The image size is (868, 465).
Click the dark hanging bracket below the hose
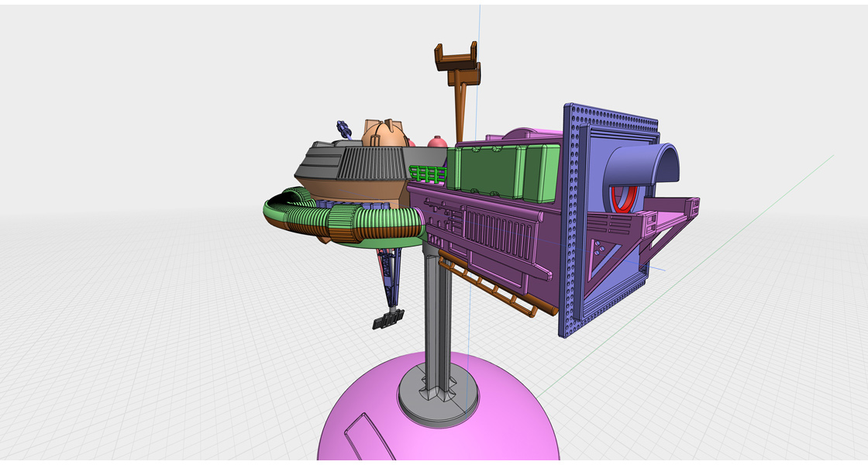point(388,319)
